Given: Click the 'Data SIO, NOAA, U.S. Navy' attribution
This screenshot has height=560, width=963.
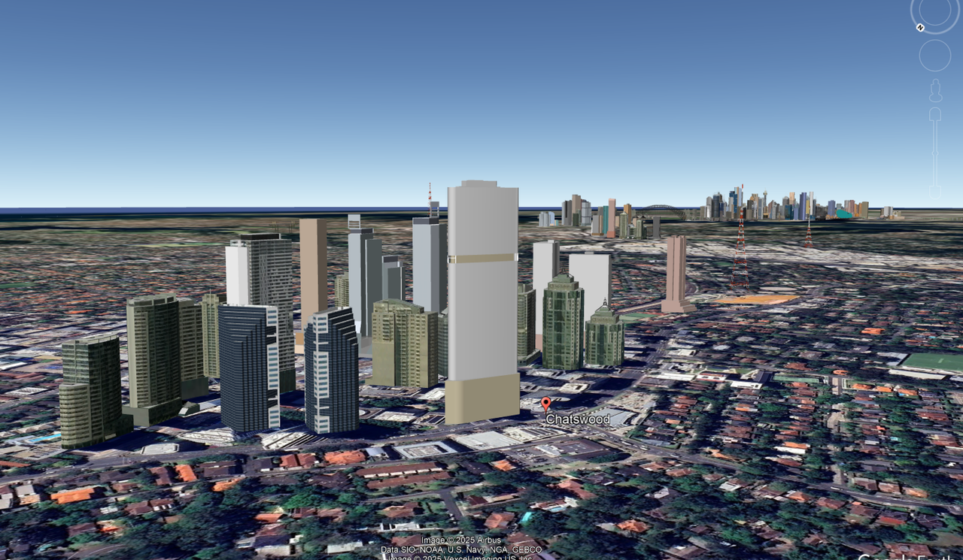Looking at the screenshot, I should pos(461,549).
